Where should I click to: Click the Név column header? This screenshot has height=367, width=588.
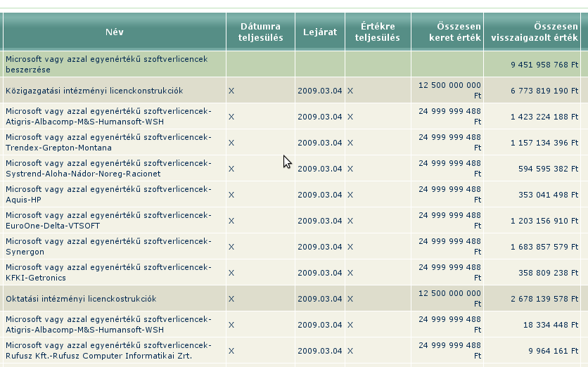click(x=115, y=32)
